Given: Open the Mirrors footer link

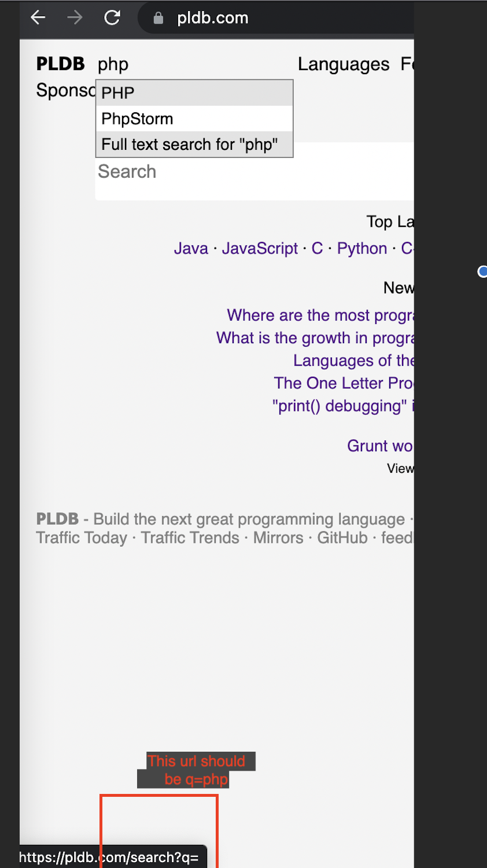Looking at the screenshot, I should pos(278,538).
